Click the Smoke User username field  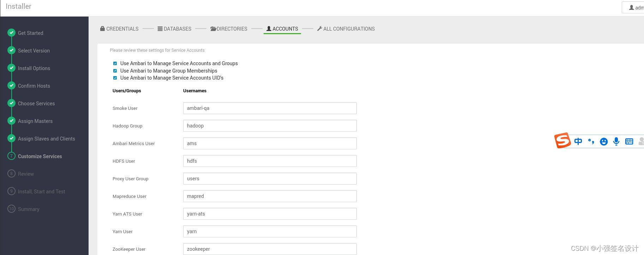coord(270,108)
